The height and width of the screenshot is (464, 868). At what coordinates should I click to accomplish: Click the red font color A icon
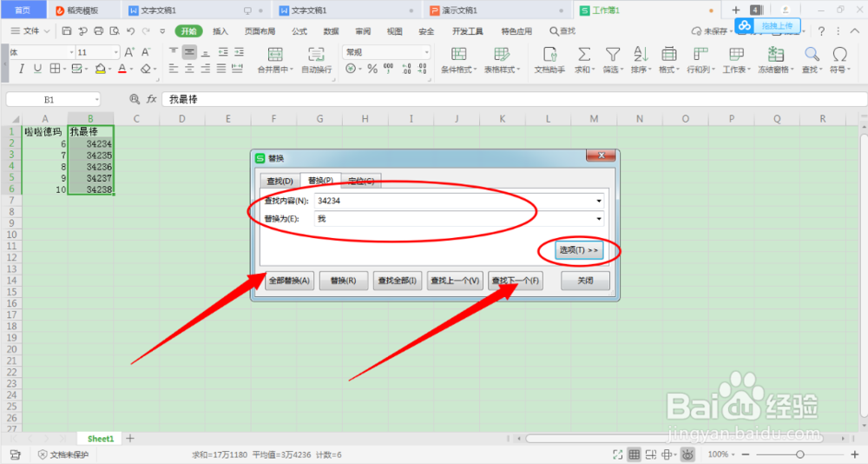coord(122,69)
